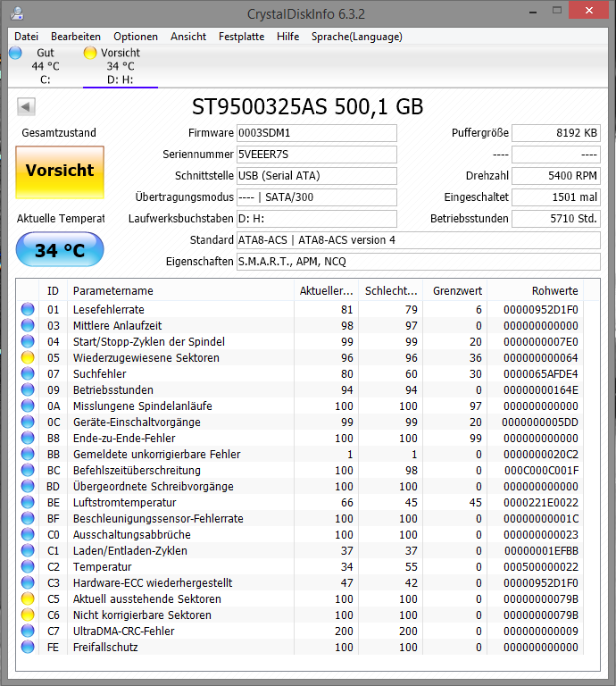Open the Sprache(Language) menu

click(357, 37)
